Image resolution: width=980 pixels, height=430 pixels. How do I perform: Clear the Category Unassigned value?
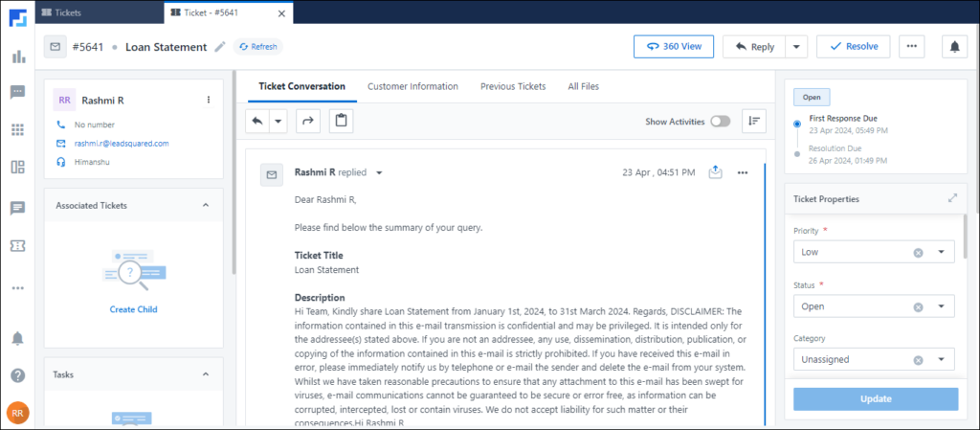click(x=918, y=360)
